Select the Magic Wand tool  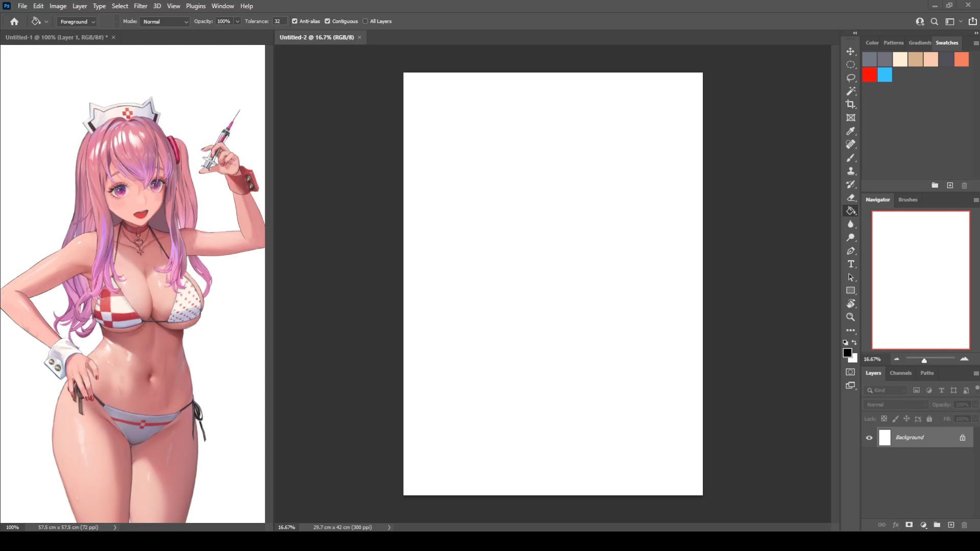850,91
